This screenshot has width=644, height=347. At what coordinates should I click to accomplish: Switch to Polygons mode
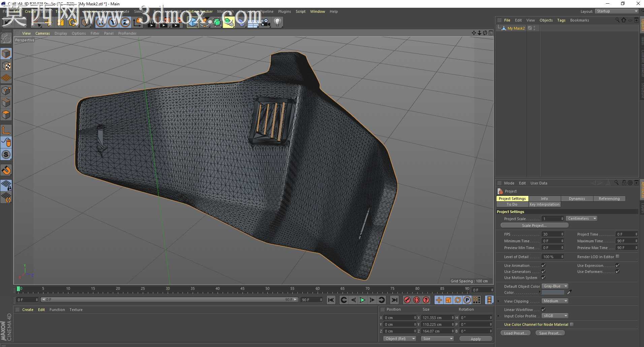[6, 115]
